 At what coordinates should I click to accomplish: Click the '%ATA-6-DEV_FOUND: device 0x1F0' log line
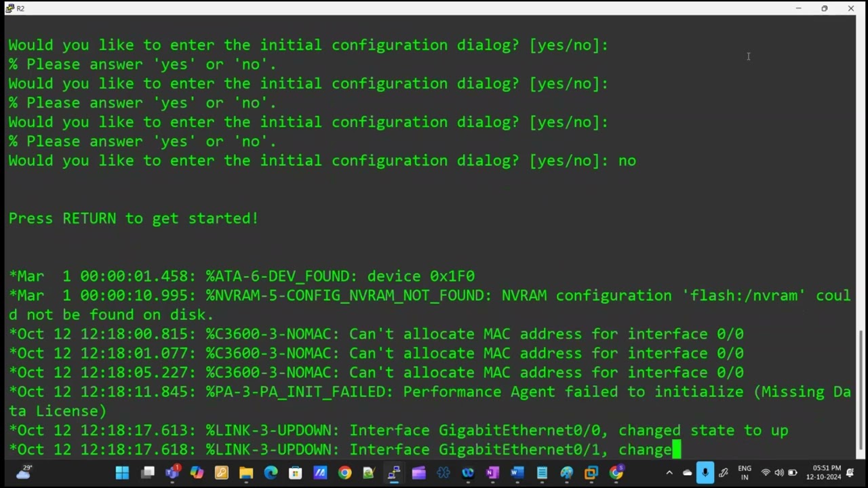[x=242, y=277]
